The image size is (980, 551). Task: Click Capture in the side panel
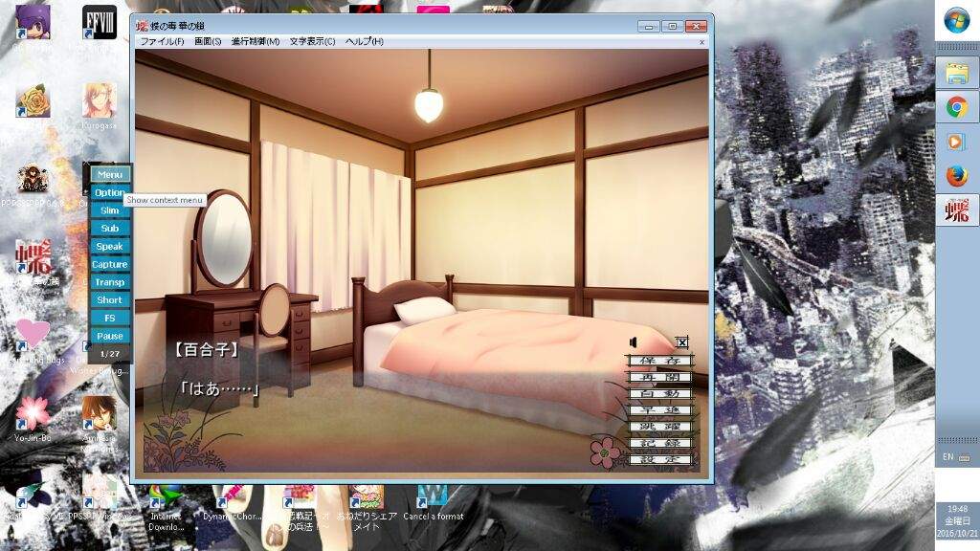(110, 264)
